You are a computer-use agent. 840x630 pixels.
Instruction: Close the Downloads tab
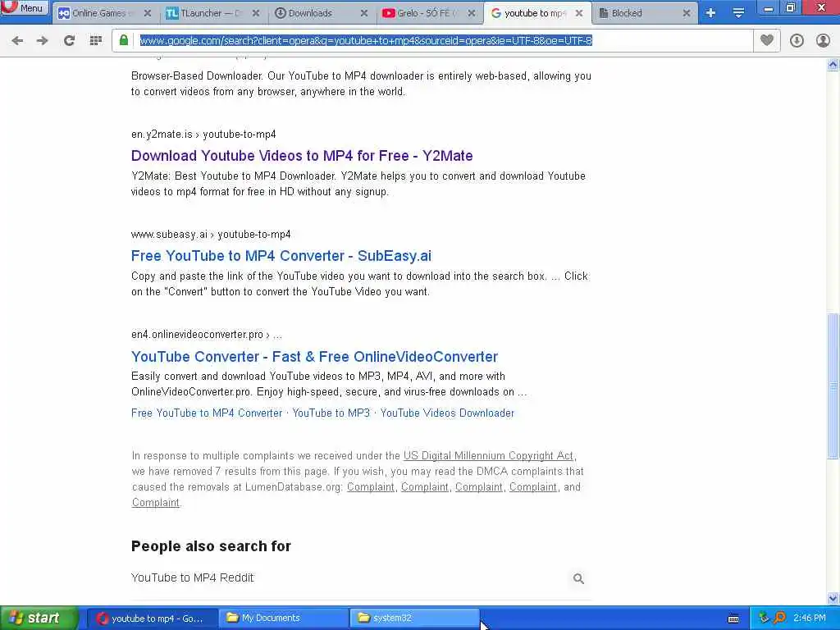[364, 13]
